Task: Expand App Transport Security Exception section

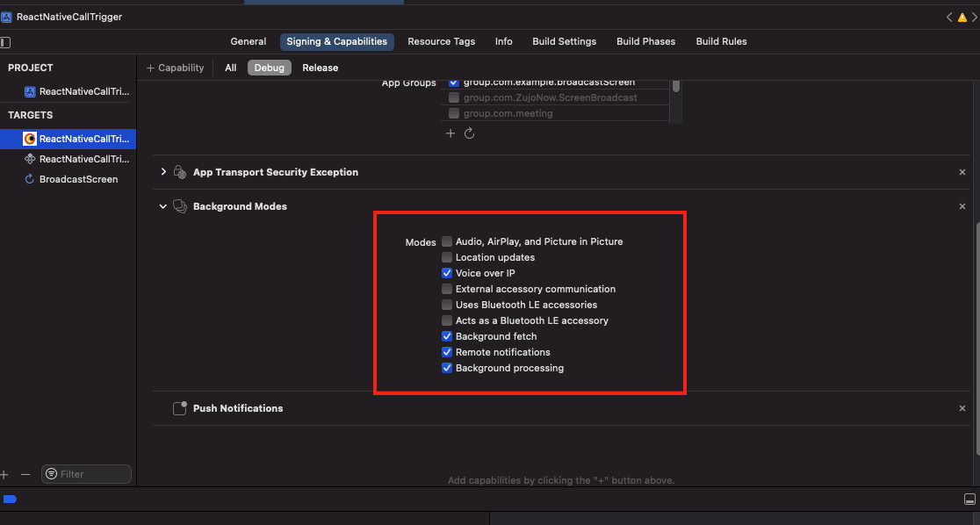Action: point(163,172)
